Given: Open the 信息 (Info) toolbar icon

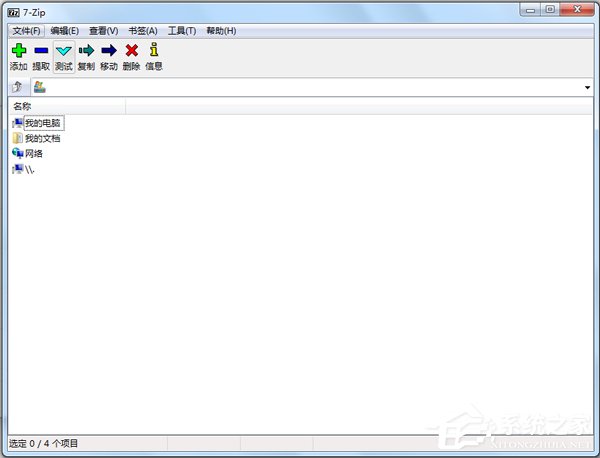Looking at the screenshot, I should click(153, 51).
